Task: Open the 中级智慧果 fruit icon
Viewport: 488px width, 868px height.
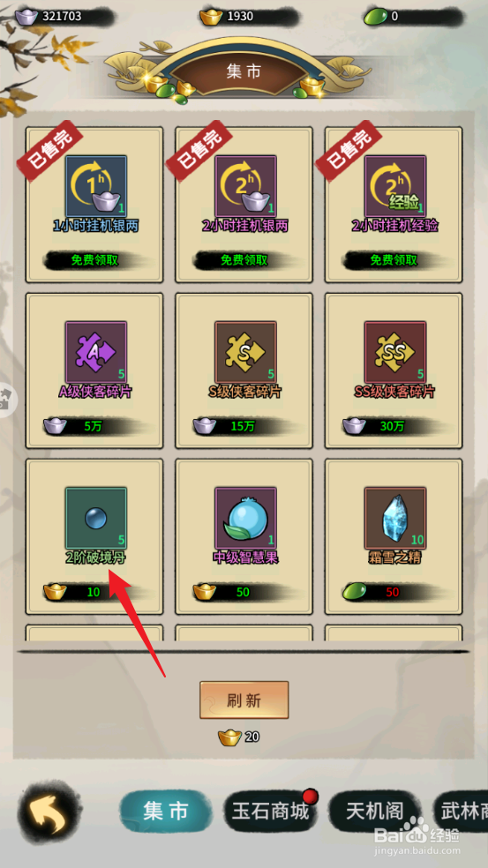Action: click(x=245, y=518)
